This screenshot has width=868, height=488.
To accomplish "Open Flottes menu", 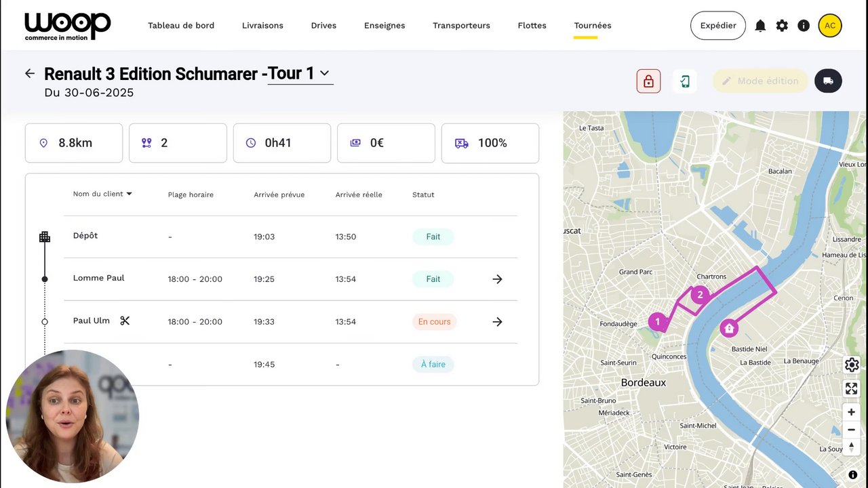I will 532,26.
